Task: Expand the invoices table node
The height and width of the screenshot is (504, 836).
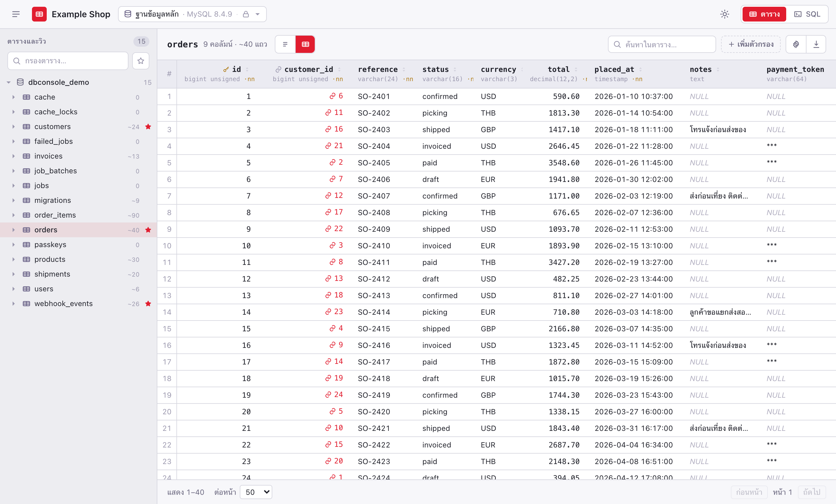Action: [x=13, y=156]
